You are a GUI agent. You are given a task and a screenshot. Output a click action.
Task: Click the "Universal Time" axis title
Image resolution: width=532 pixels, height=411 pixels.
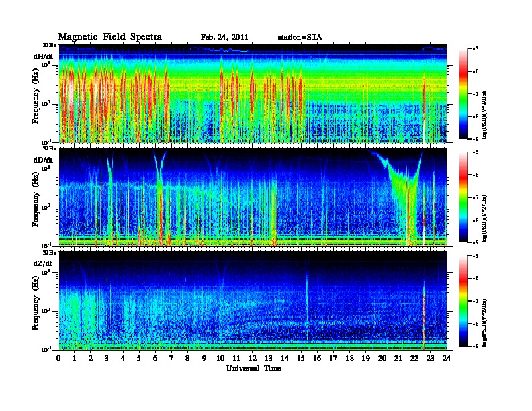[x=253, y=368]
